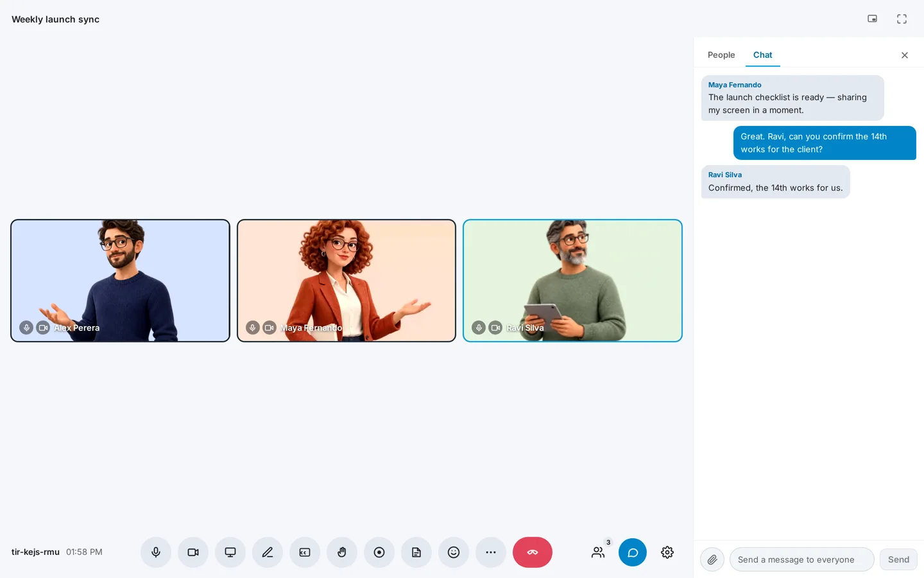This screenshot has height=578, width=924.
Task: Attach a file to the chat
Action: pyautogui.click(x=712, y=559)
